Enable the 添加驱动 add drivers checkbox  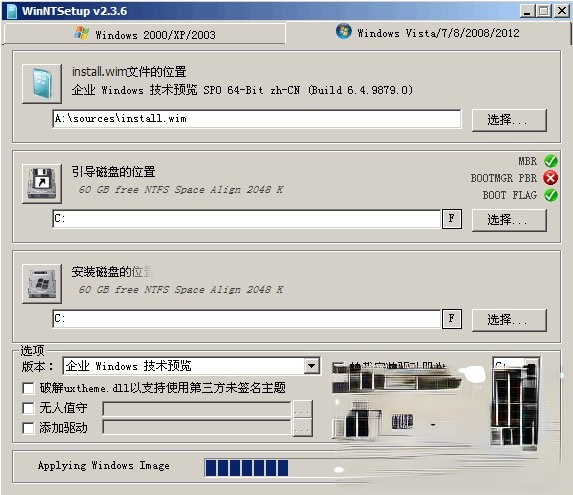[x=28, y=428]
